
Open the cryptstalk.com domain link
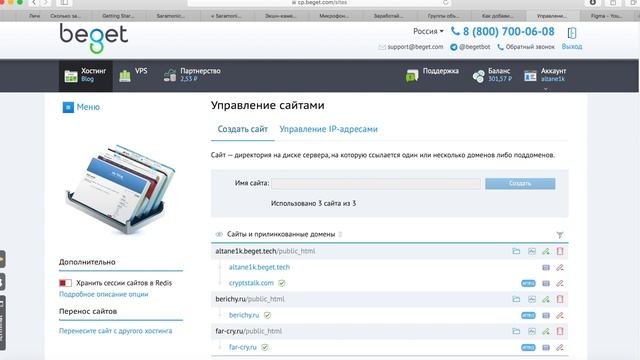pos(251,283)
